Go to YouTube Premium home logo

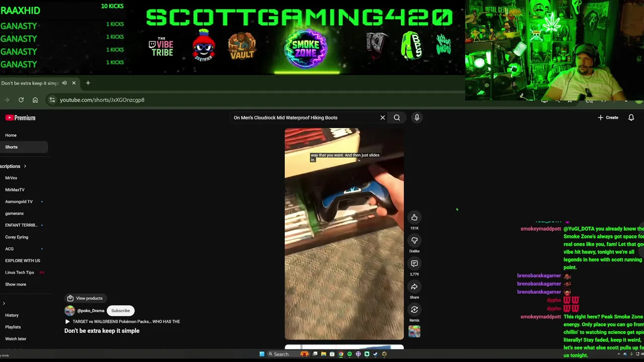coord(20,118)
